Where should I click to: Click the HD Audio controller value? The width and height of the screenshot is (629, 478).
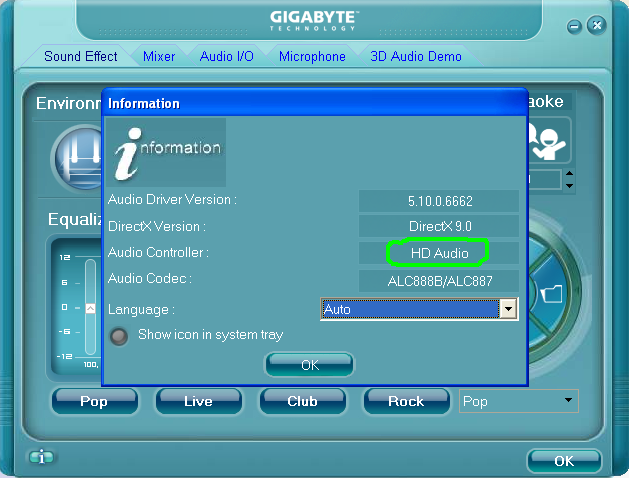[x=439, y=253]
